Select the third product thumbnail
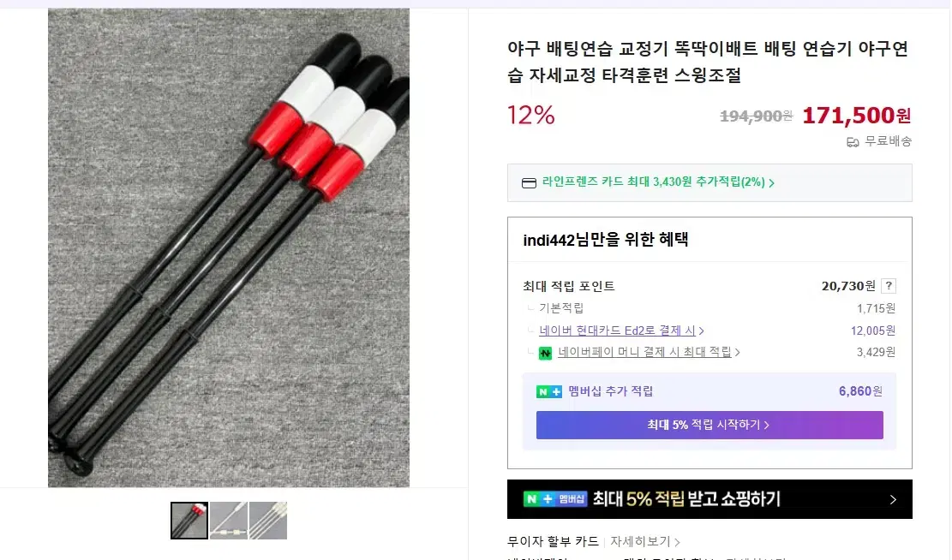Image resolution: width=952 pixels, height=560 pixels. 267,520
